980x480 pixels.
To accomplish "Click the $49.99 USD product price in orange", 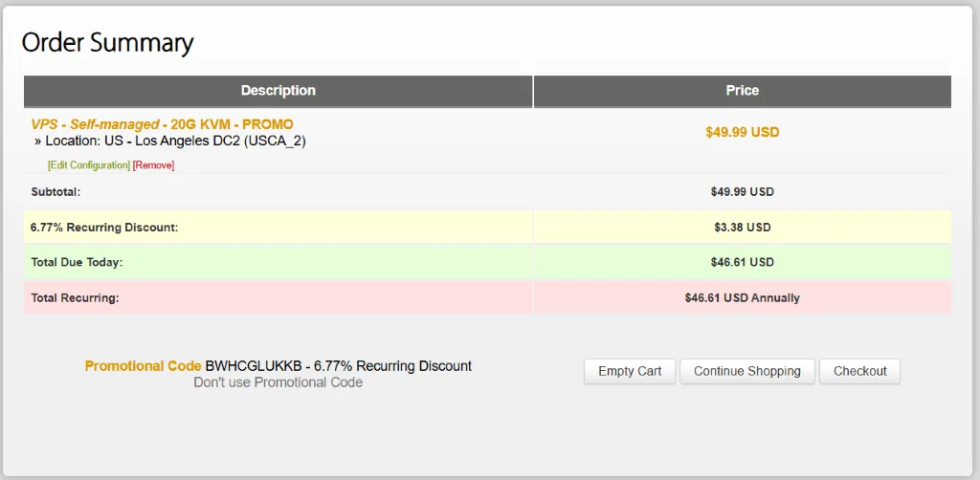I will tap(742, 132).
